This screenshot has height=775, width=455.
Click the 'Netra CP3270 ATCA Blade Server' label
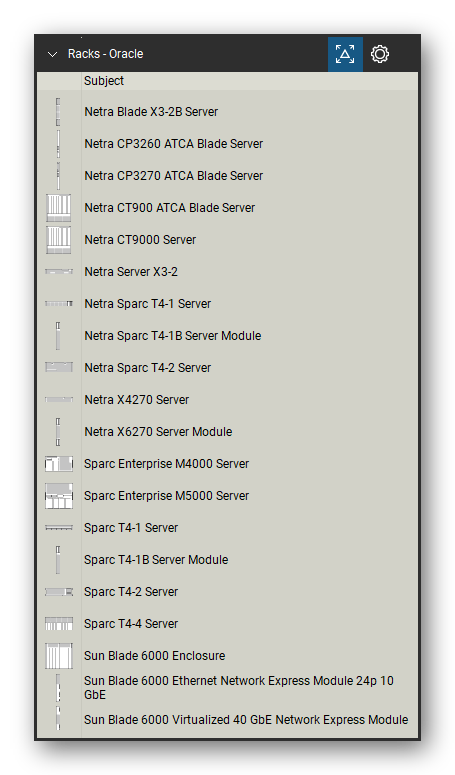click(x=173, y=176)
